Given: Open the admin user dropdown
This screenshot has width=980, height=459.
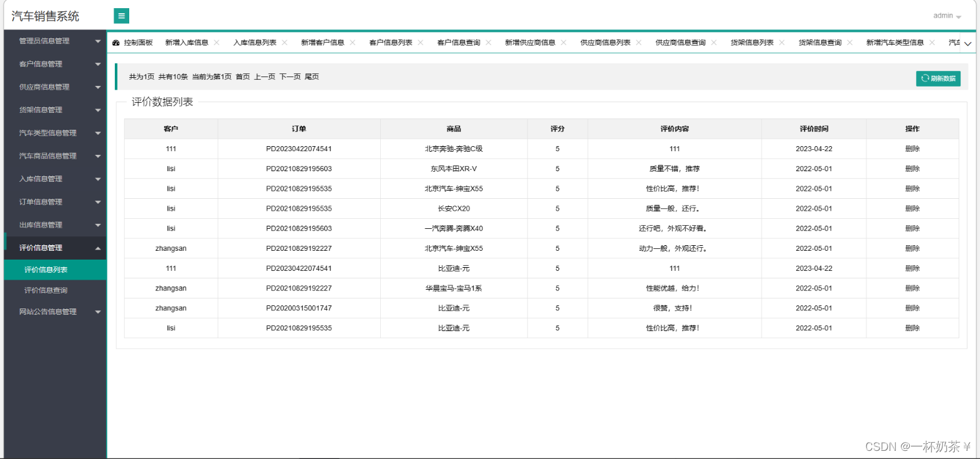Looking at the screenshot, I should click(x=947, y=16).
